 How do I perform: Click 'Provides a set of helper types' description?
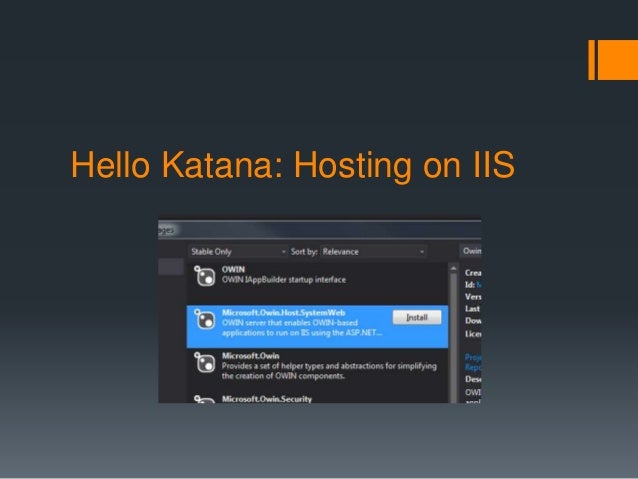(x=329, y=371)
